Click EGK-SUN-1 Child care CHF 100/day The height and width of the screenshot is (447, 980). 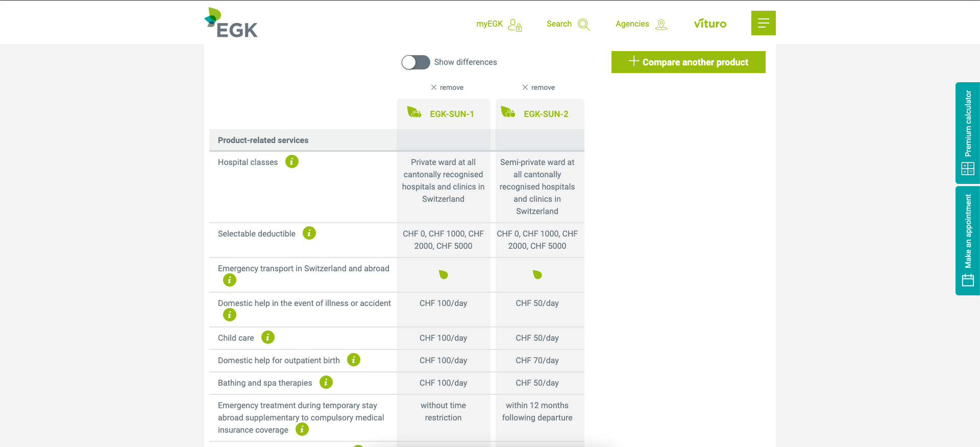tap(443, 338)
